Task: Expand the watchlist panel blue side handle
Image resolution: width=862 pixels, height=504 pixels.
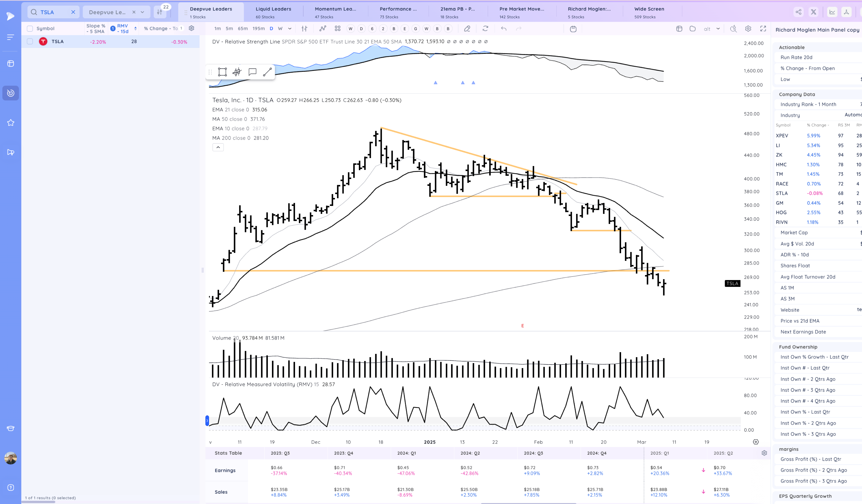Action: [207, 421]
